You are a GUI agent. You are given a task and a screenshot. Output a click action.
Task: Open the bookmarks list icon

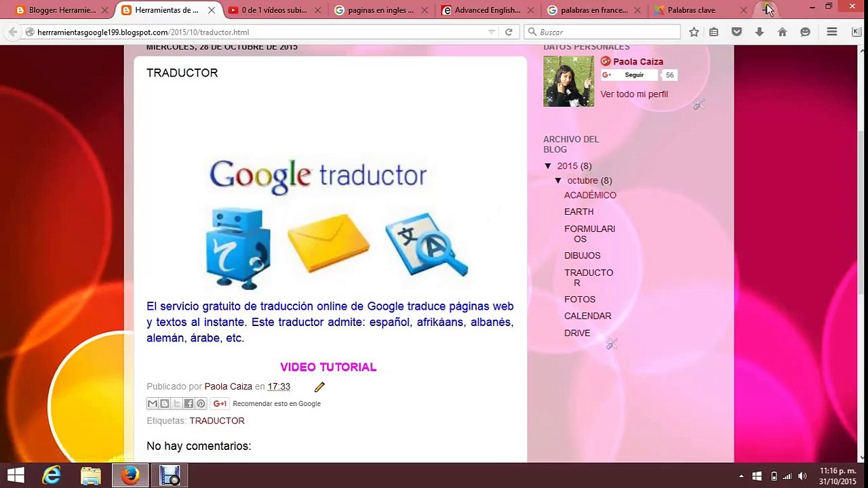click(714, 32)
